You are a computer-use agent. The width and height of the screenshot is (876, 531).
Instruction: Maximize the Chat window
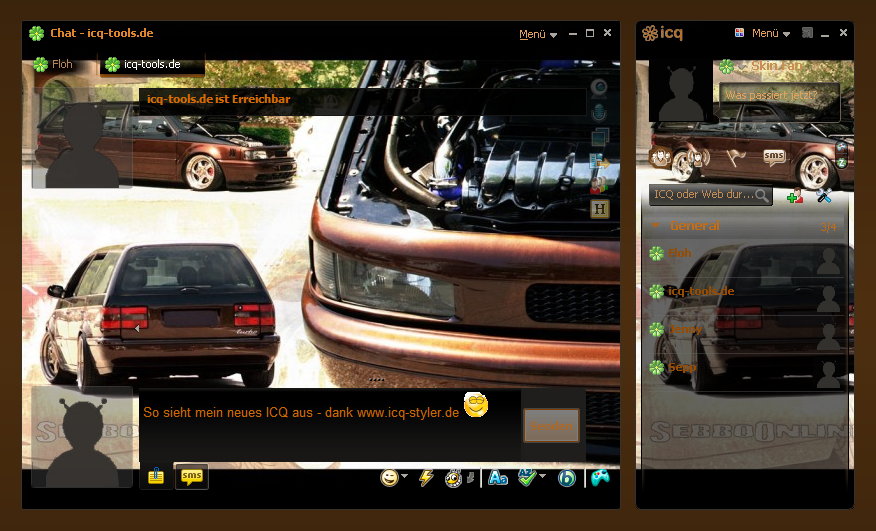click(x=589, y=33)
